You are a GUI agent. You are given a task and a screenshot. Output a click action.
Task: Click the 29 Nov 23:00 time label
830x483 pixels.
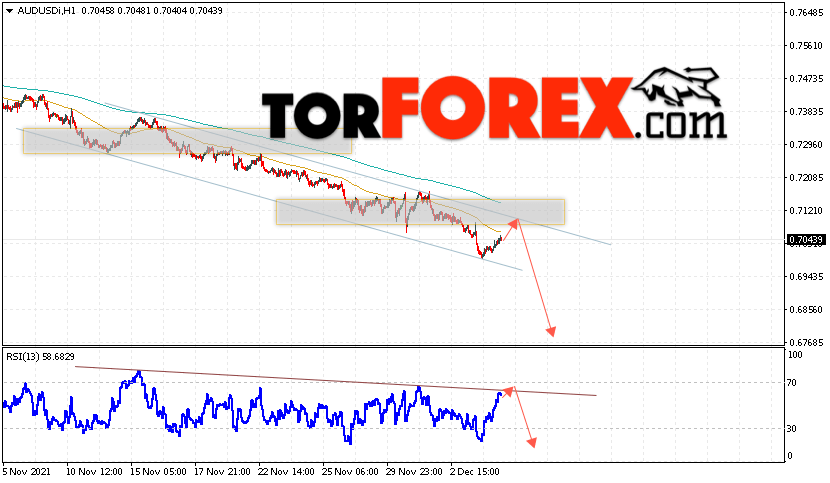[x=414, y=471]
